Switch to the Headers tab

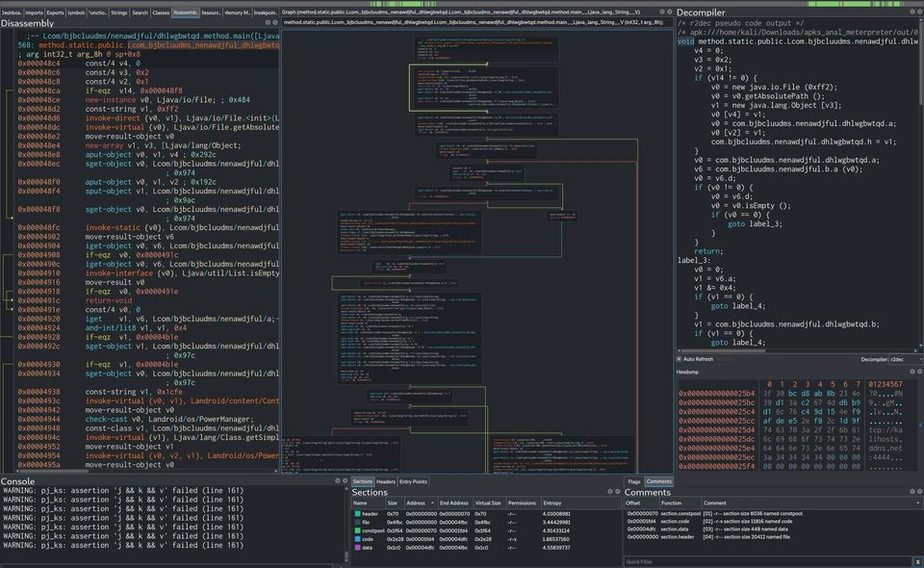385,482
